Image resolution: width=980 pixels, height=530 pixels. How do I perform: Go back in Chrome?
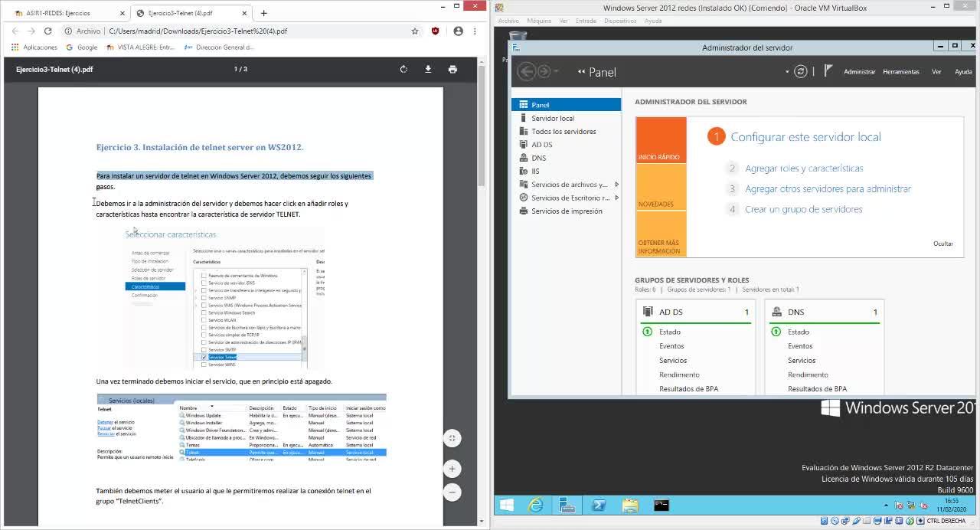point(15,31)
